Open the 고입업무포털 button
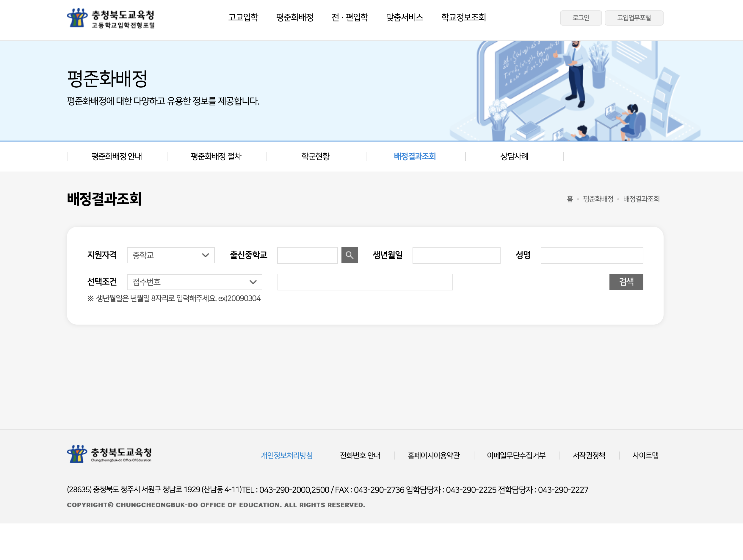The image size is (743, 560). (x=634, y=18)
